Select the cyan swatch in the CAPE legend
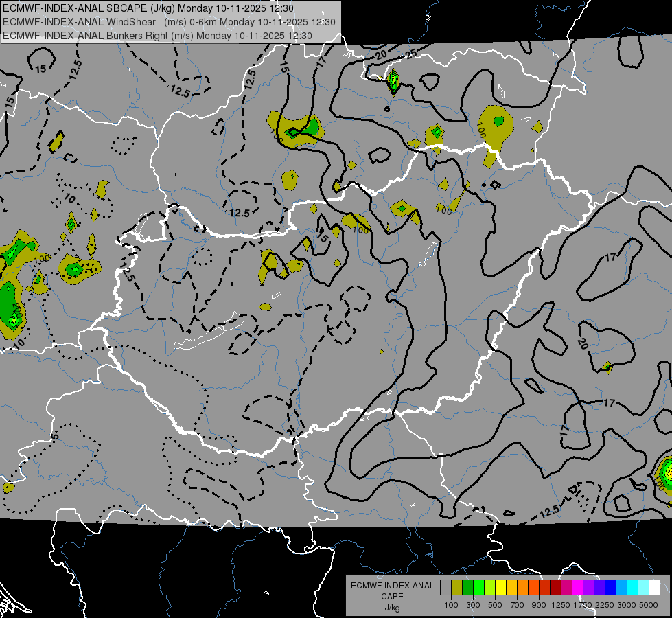Screen dimensions: 672x618 click(x=633, y=587)
